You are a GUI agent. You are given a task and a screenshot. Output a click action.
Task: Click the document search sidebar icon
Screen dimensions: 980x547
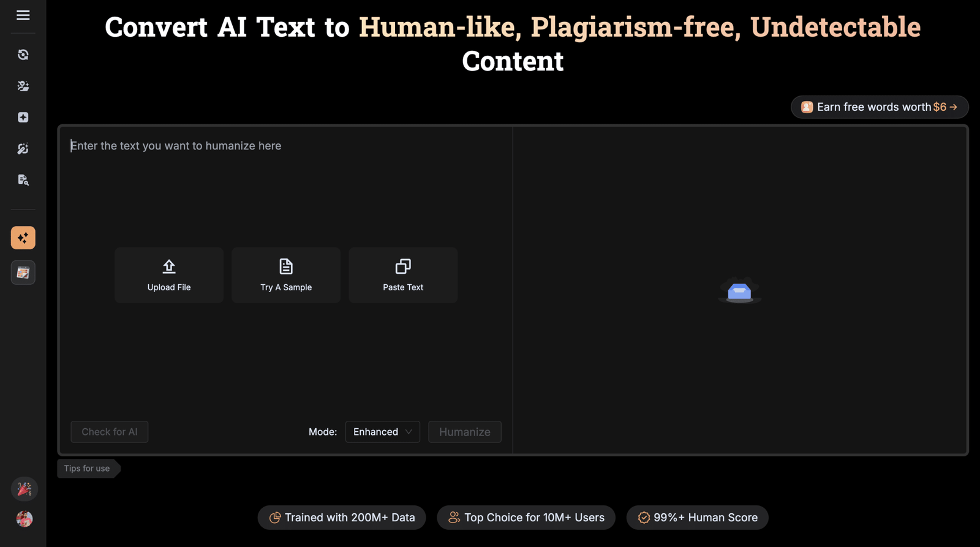pos(23,180)
